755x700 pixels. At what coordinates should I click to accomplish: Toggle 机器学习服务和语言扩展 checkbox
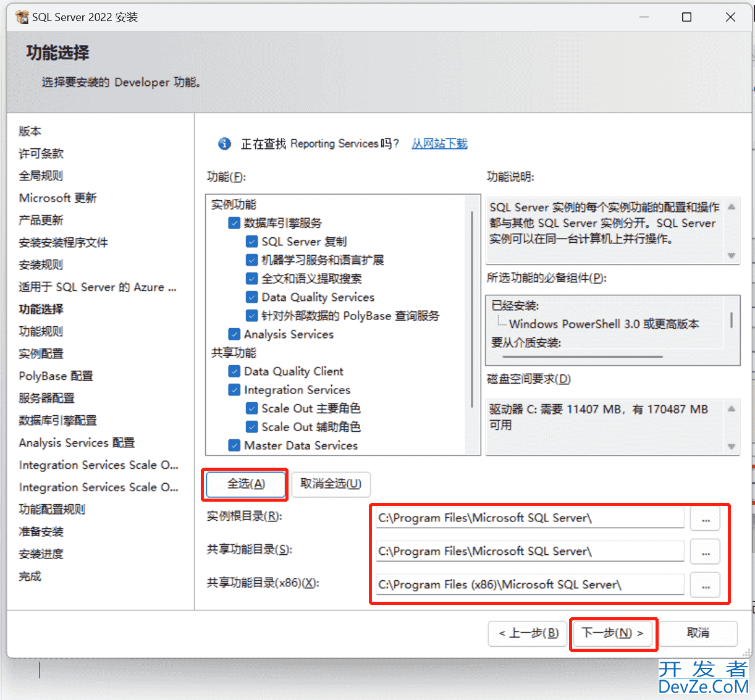[251, 260]
